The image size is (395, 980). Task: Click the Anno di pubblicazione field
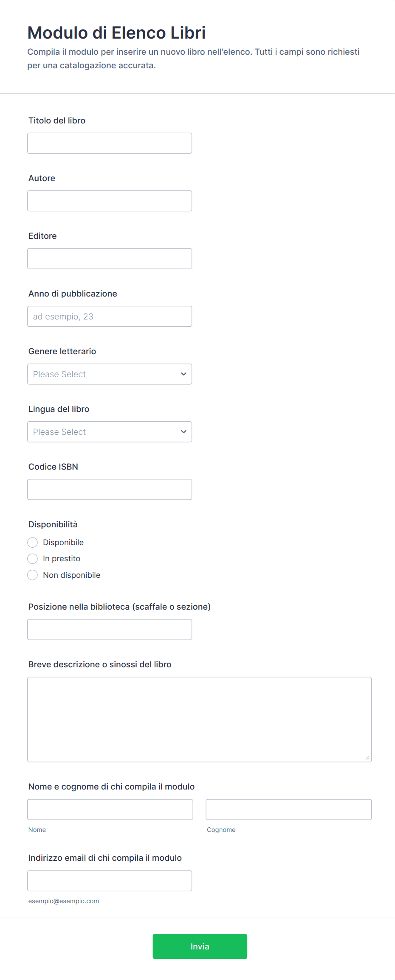[x=110, y=316]
